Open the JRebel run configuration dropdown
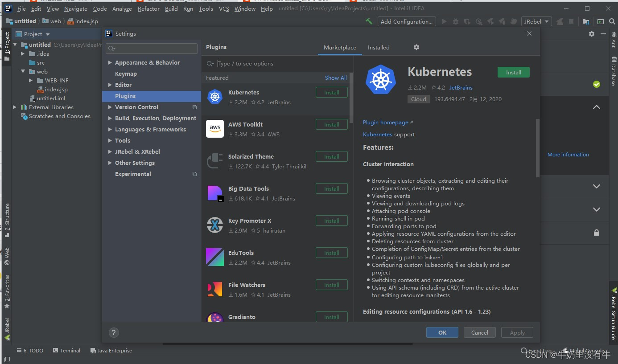618x364 pixels. pos(537,21)
